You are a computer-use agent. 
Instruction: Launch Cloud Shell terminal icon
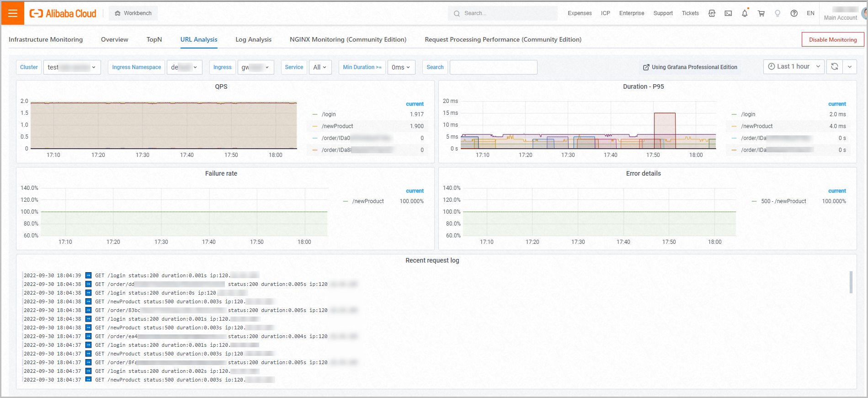728,13
